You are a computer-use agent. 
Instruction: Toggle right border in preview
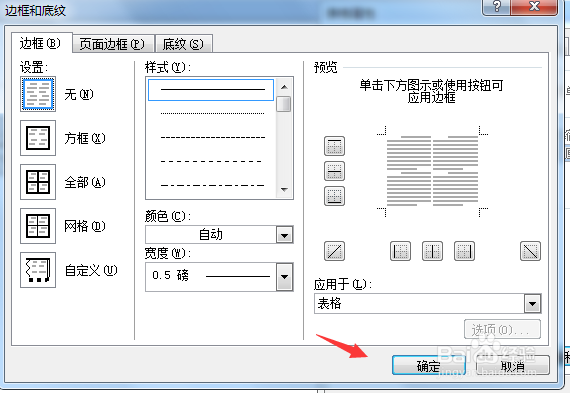tap(464, 251)
